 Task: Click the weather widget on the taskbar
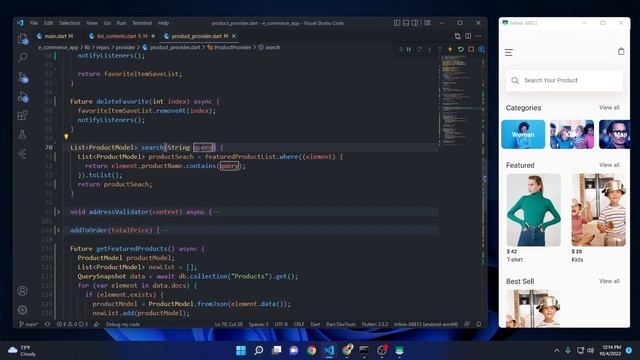click(x=22, y=351)
